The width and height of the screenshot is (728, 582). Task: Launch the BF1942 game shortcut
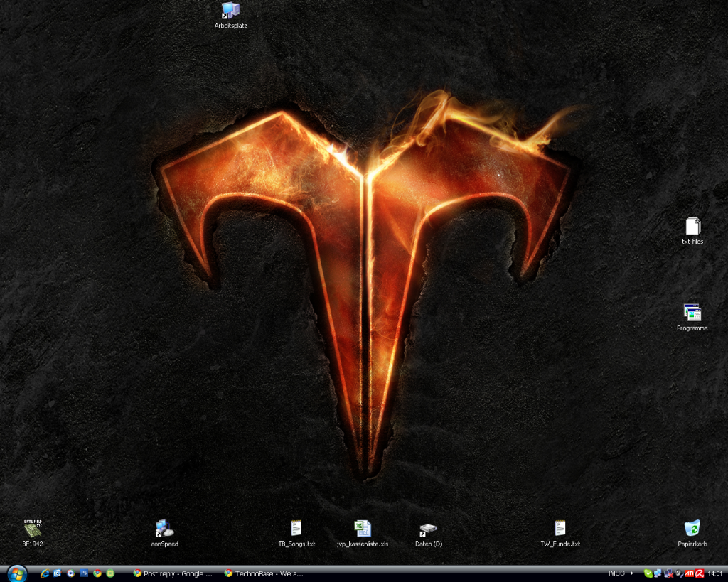(x=33, y=529)
